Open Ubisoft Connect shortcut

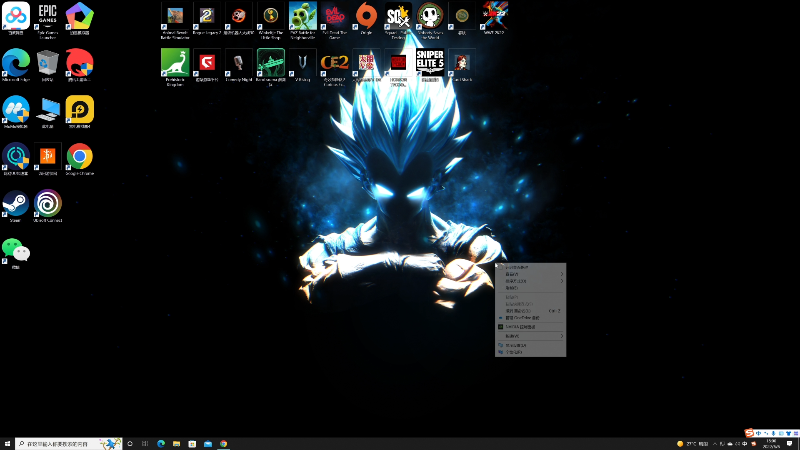tap(47, 206)
